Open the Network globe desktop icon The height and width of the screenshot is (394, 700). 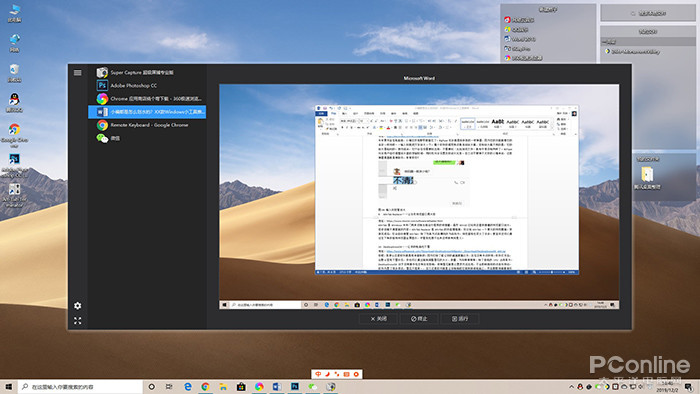tap(14, 43)
